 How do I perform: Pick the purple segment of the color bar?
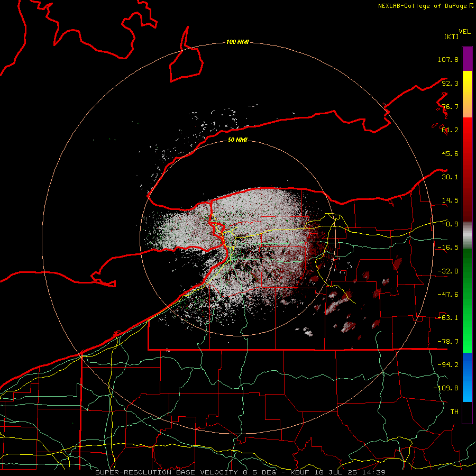(467, 59)
